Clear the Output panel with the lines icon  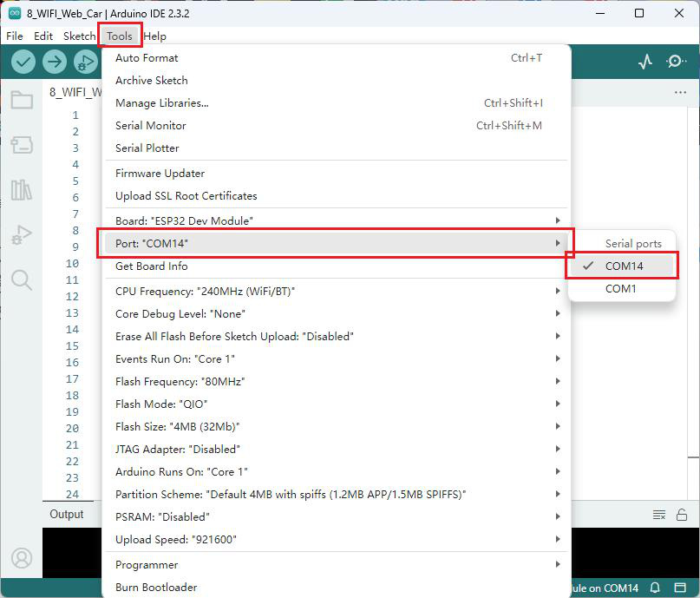coord(659,515)
